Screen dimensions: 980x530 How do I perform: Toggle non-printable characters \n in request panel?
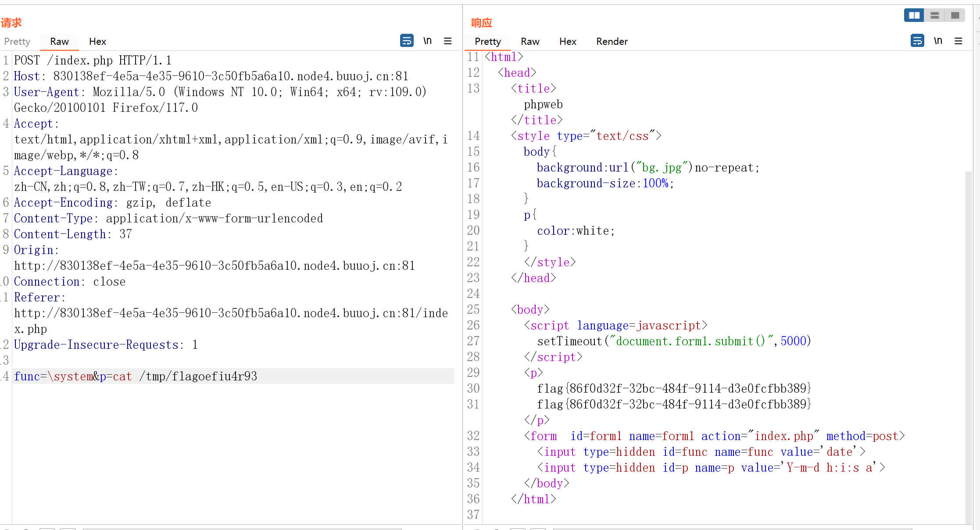tap(427, 41)
